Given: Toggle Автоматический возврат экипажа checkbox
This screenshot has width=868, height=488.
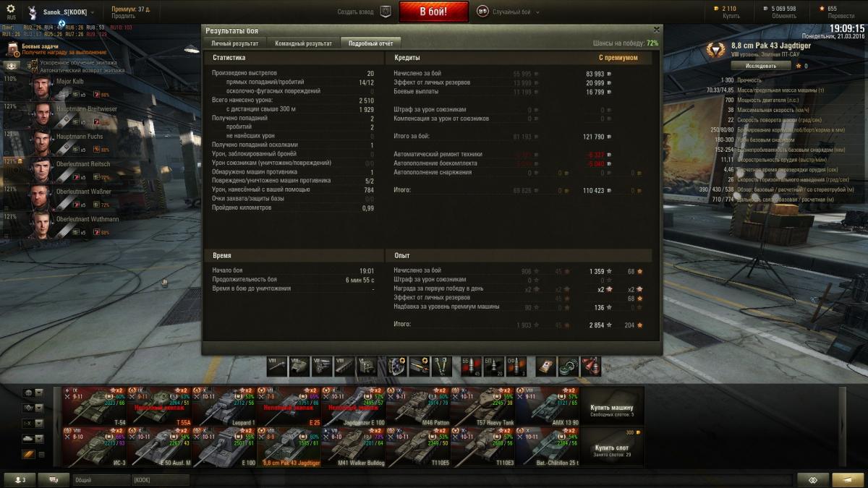Looking at the screenshot, I should click(34, 71).
